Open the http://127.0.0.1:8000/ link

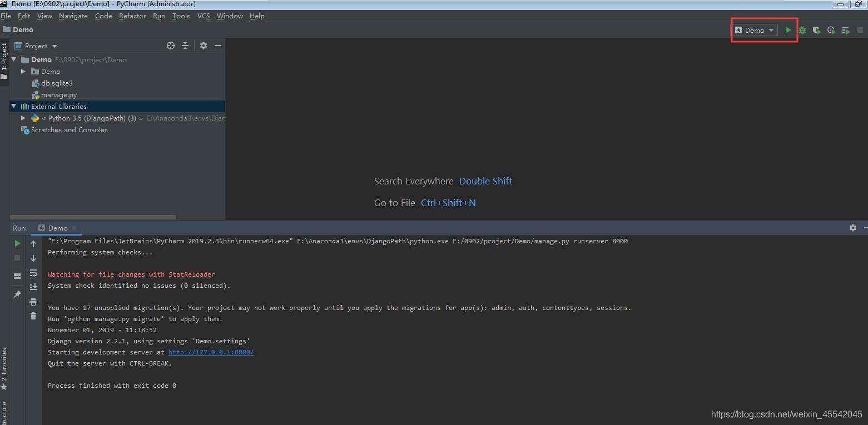tap(211, 352)
